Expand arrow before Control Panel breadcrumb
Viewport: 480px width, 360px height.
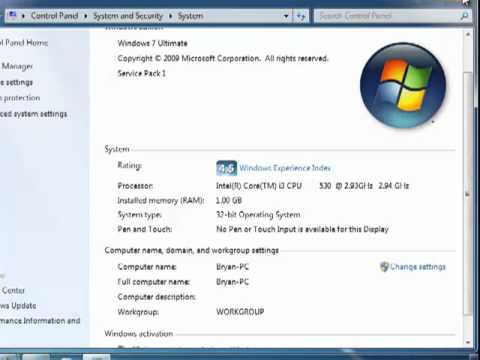click(23, 16)
